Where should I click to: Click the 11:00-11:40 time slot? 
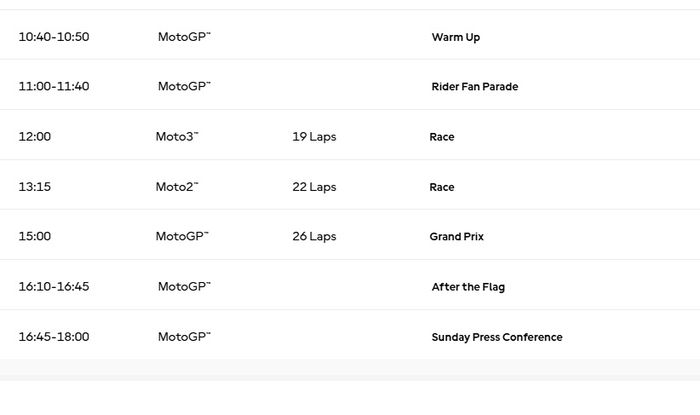click(54, 87)
